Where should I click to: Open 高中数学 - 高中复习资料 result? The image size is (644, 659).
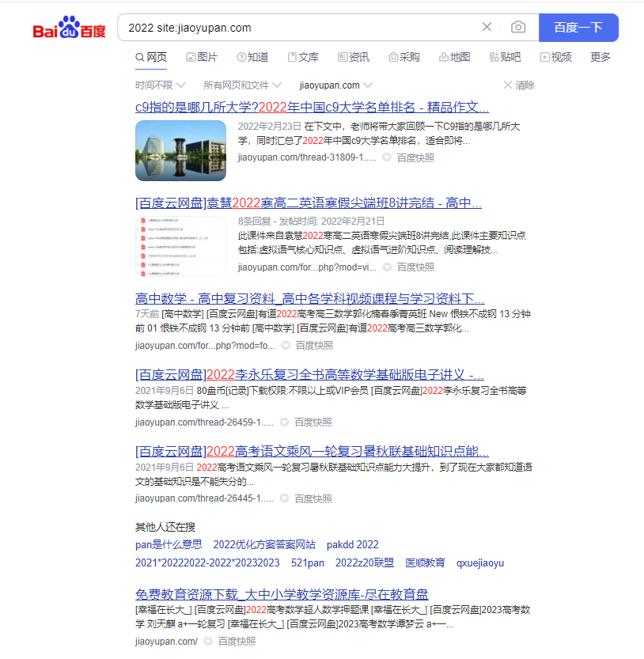click(x=310, y=299)
